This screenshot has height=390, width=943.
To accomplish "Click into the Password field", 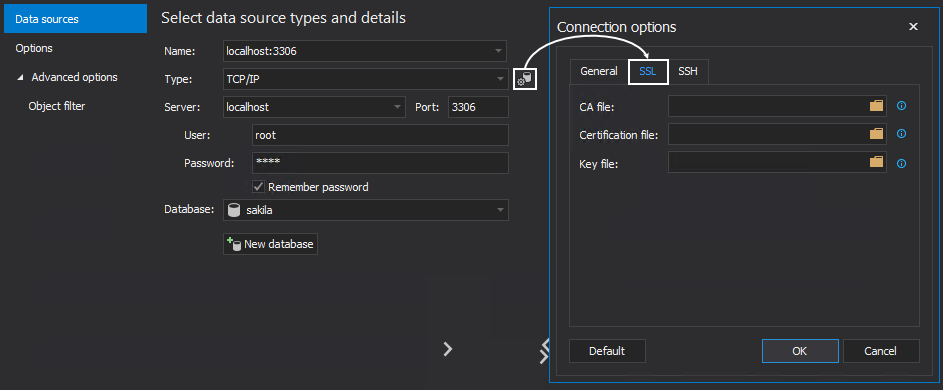I will click(x=380, y=163).
